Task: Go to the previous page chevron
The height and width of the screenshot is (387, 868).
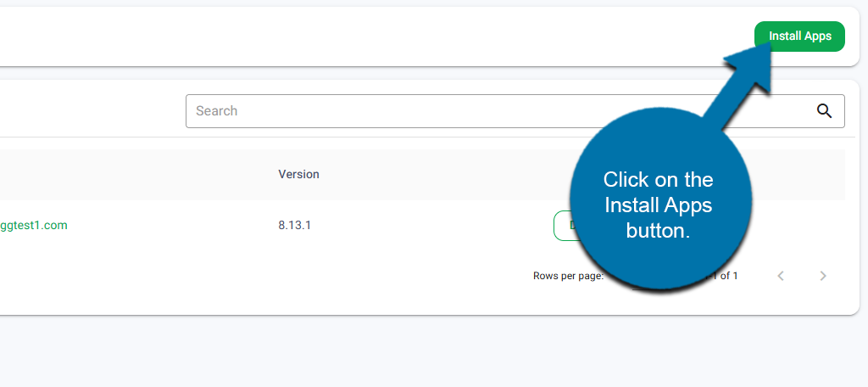Action: tap(781, 276)
